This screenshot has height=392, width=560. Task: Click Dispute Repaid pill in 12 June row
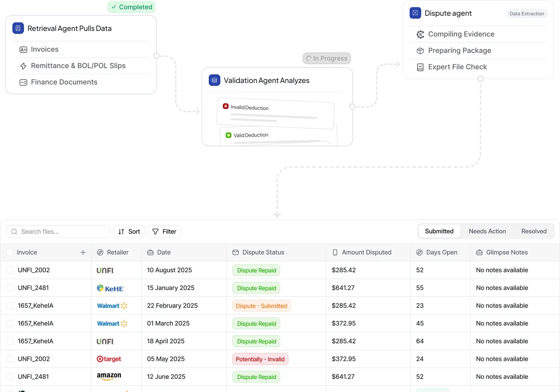coord(256,377)
